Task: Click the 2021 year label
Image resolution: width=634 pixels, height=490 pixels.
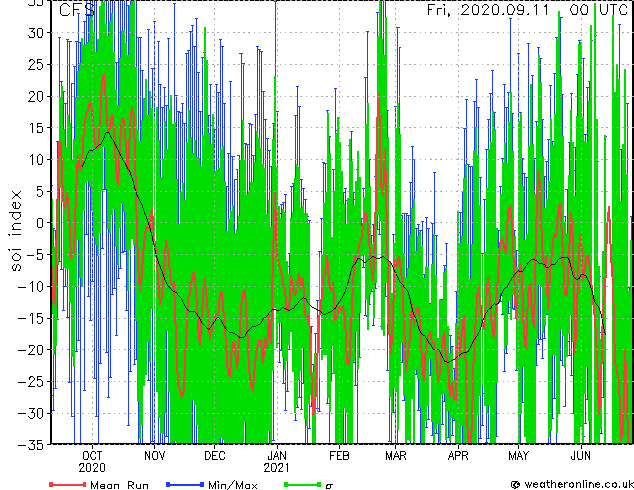Action: 277,468
